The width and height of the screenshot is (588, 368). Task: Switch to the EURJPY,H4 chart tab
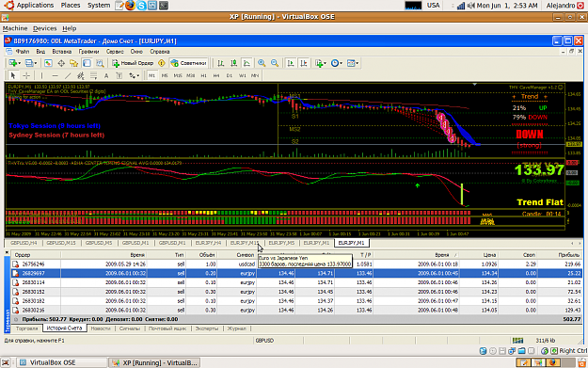pos(208,243)
